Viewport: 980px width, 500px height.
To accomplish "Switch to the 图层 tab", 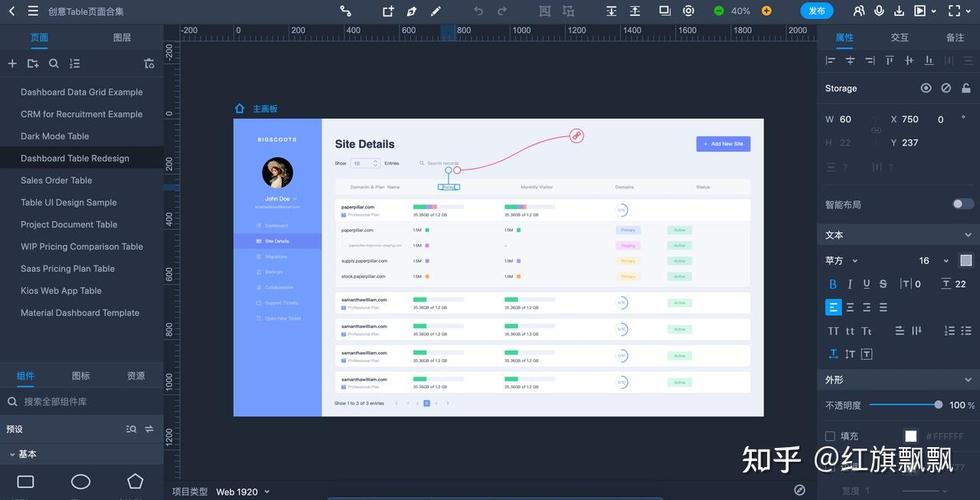I will pos(122,38).
